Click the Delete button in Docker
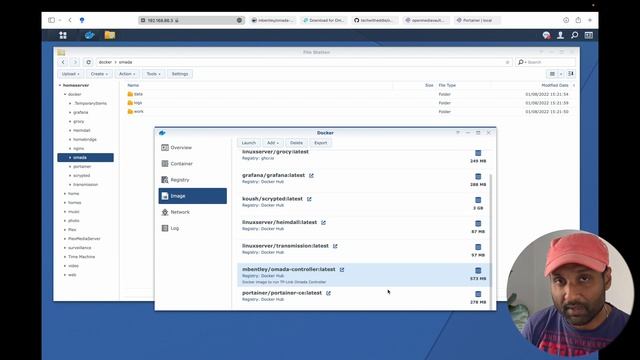Image resolution: width=640 pixels, height=360 pixels. [296, 143]
